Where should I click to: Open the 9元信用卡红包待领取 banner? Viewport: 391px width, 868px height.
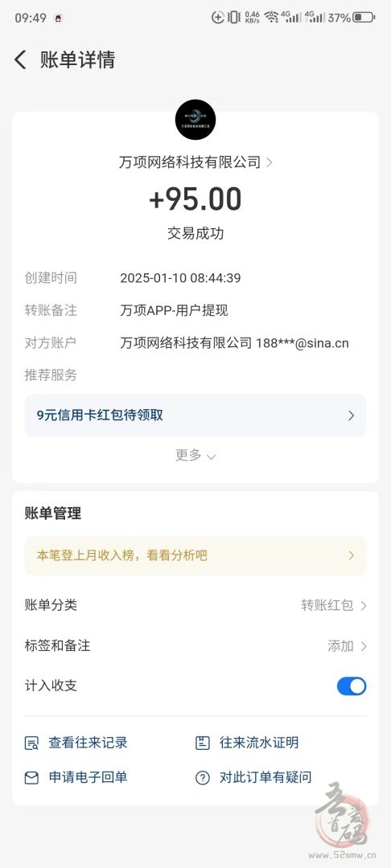point(195,416)
